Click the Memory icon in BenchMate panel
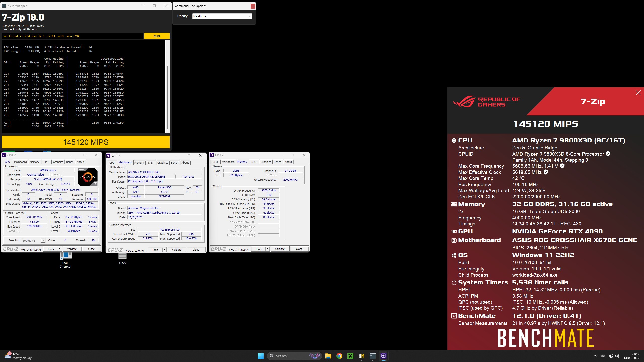Screen dimensions: 644x362 click(x=454, y=204)
